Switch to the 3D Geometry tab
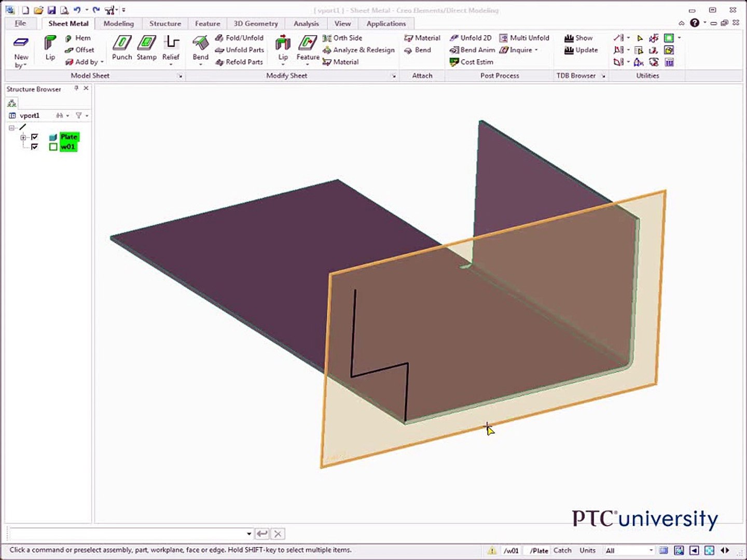The width and height of the screenshot is (747, 560). coord(256,23)
